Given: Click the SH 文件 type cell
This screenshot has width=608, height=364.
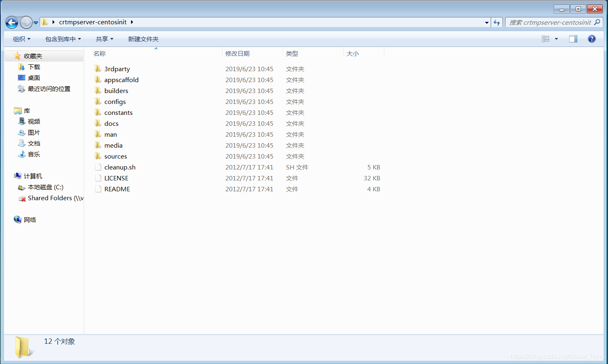Looking at the screenshot, I should 297,167.
